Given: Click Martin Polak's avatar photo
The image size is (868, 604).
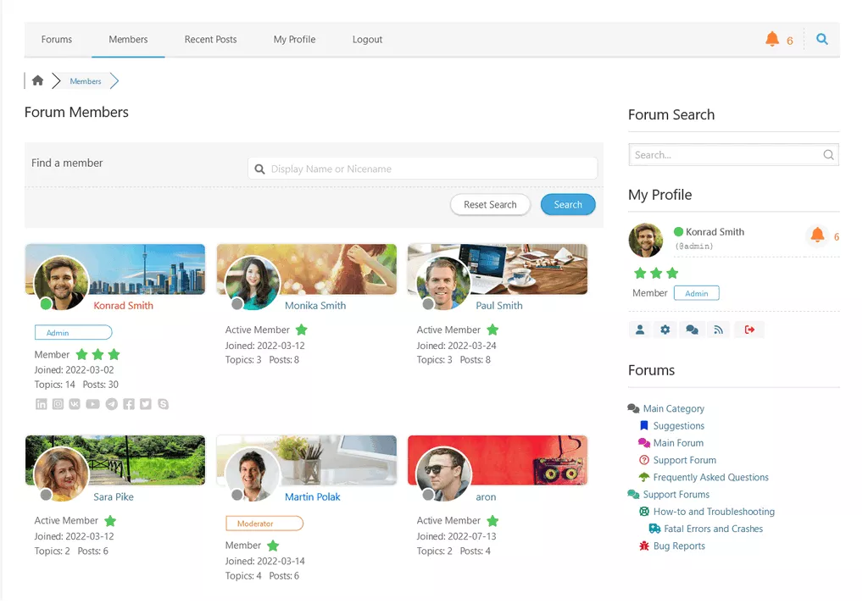Looking at the screenshot, I should point(253,474).
